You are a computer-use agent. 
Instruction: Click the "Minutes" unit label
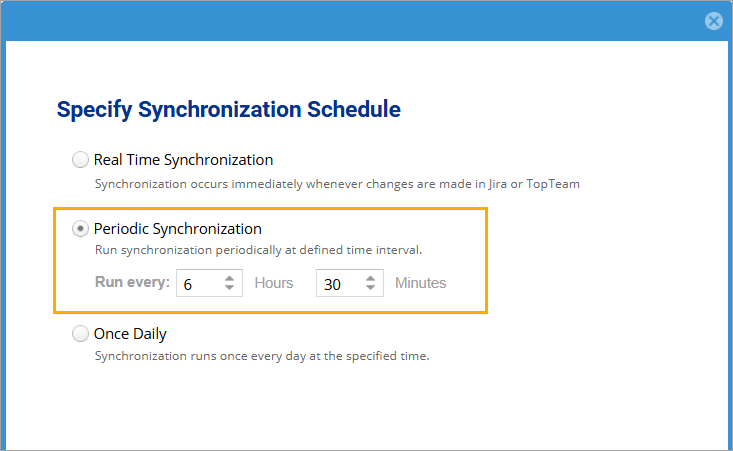(x=420, y=283)
